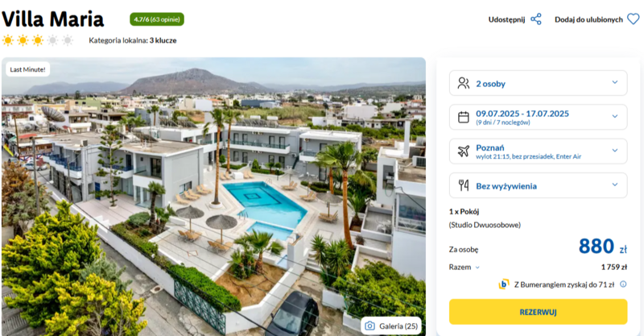
Task: Click the Udostępnij share link
Action: (x=506, y=19)
